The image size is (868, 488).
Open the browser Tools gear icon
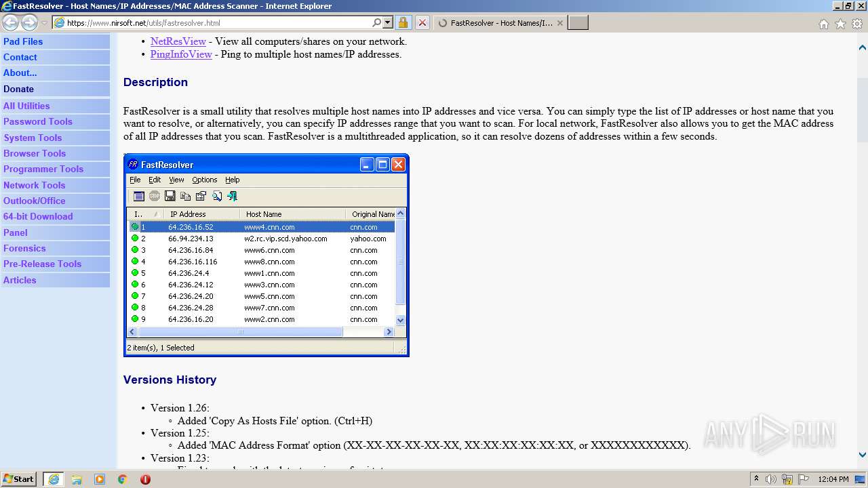pyautogui.click(x=857, y=24)
